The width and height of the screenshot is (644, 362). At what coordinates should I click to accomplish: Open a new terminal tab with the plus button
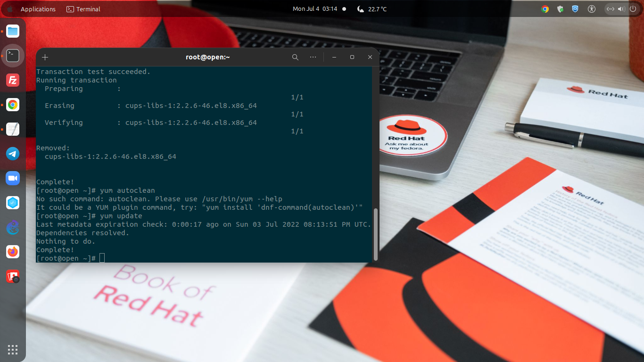point(45,57)
